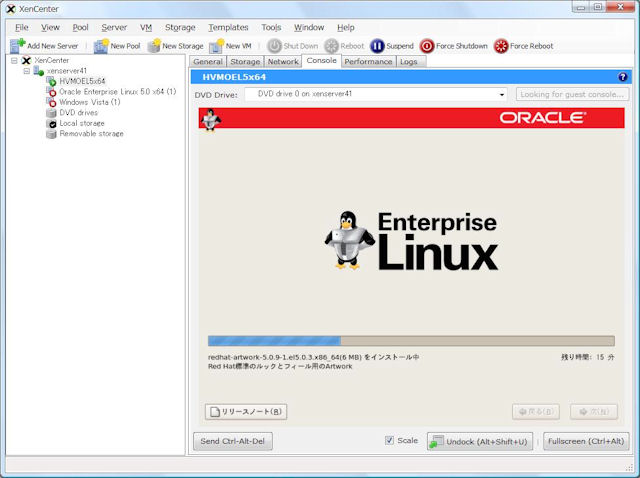
Task: Select Windows Vista (1) in the tree
Action: click(90, 102)
